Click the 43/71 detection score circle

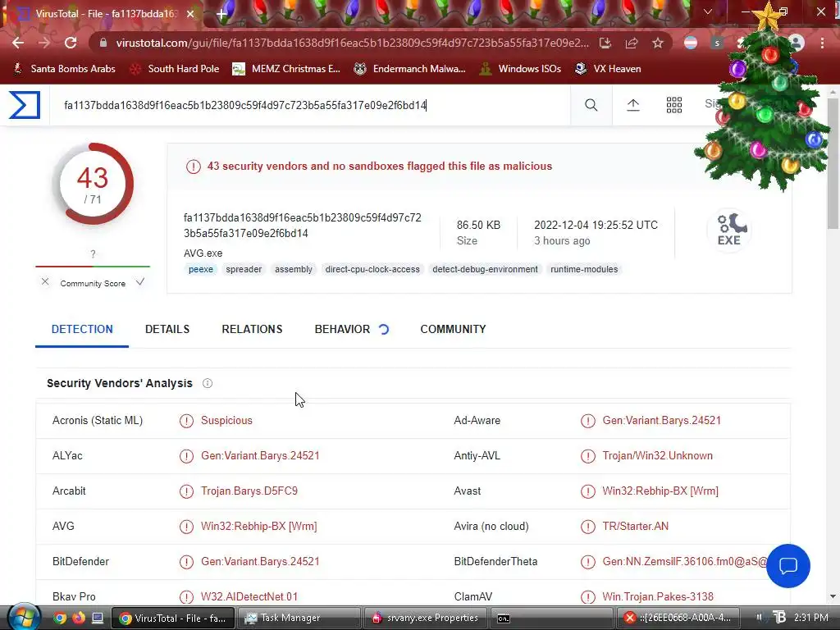(x=93, y=184)
